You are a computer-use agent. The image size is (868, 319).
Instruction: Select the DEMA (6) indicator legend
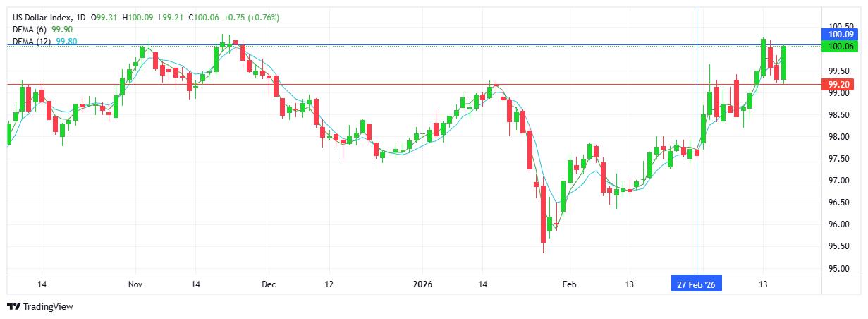coord(29,30)
